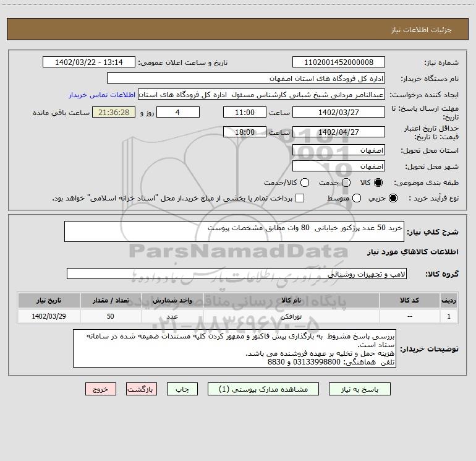Click the بازگشت back button
The width and height of the screenshot is (476, 461).
142,389
